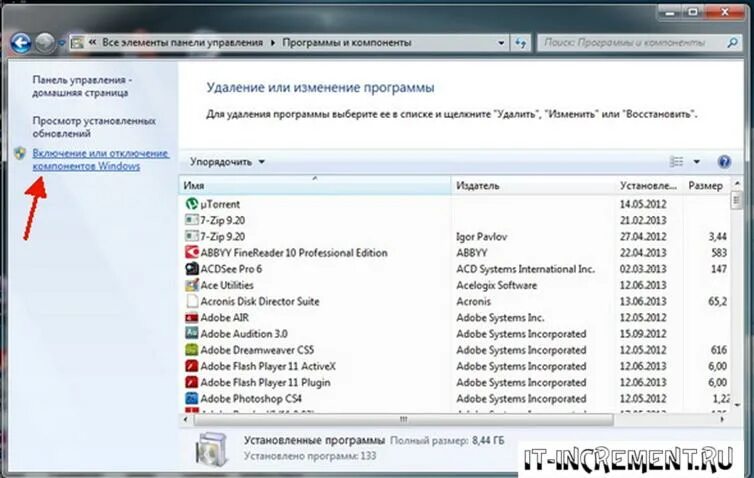Open the recent pages dropdown beside Forward
Image resolution: width=754 pixels, height=478 pixels.
click(x=61, y=43)
